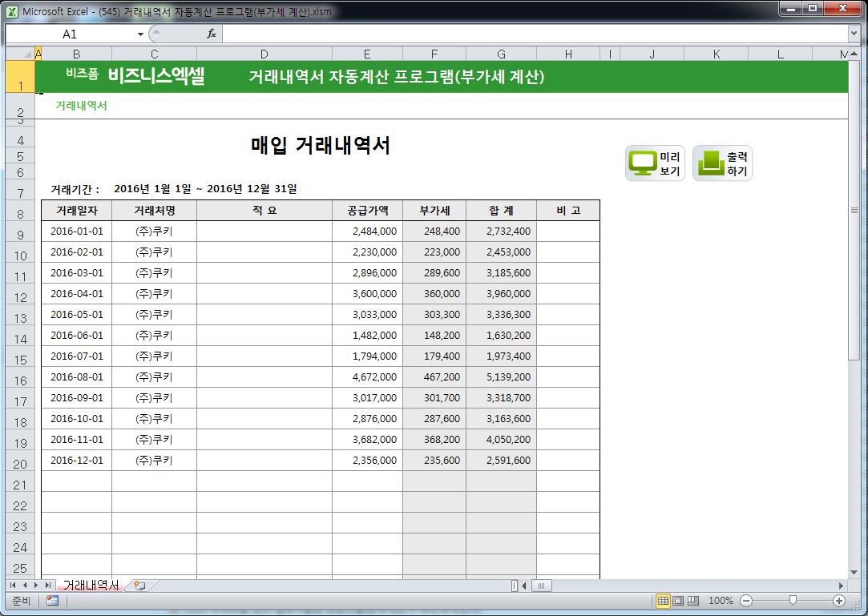Go to the first sheet with navigation arrow
The height and width of the screenshot is (616, 868).
point(13,586)
